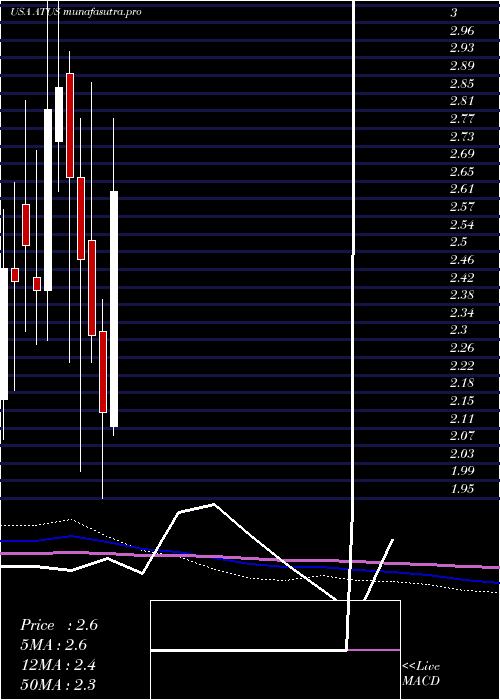The image size is (500, 700).
Task: Click the 'USA ATUS munafasutra.pro' chart title
Action: click(x=76, y=12)
